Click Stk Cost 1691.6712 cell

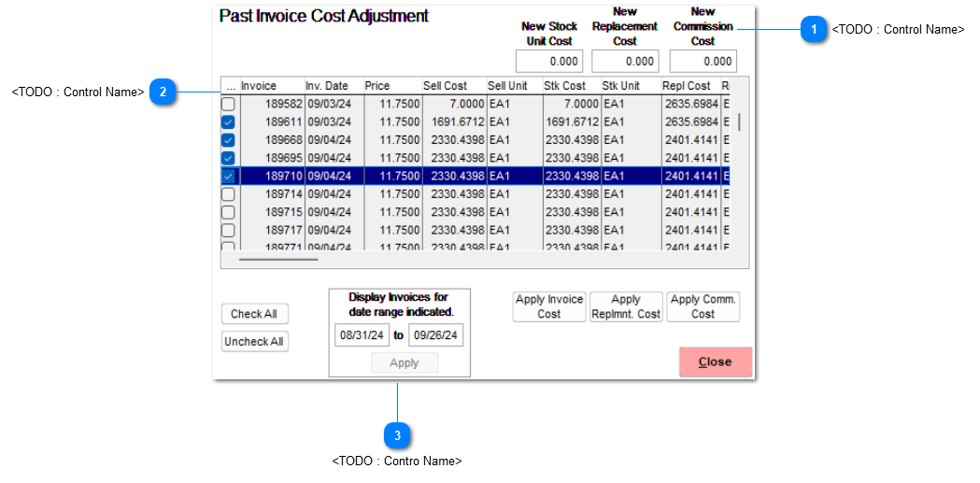pos(571,121)
